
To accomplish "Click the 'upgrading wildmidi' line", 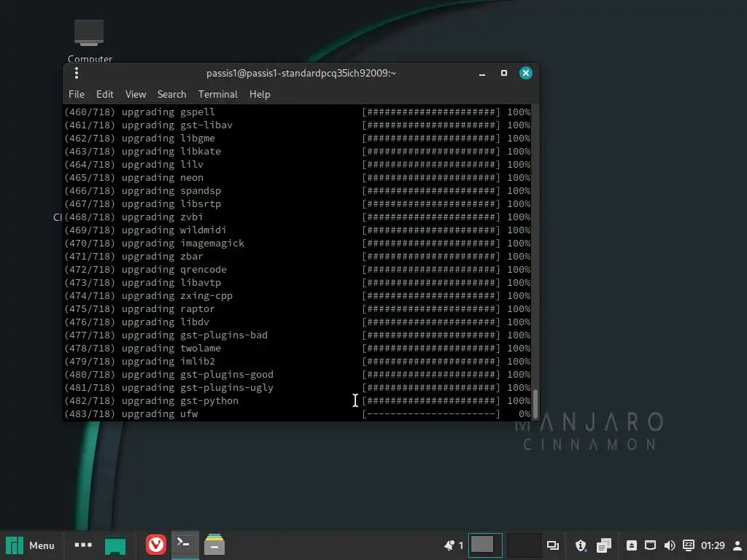I will 298,230.
